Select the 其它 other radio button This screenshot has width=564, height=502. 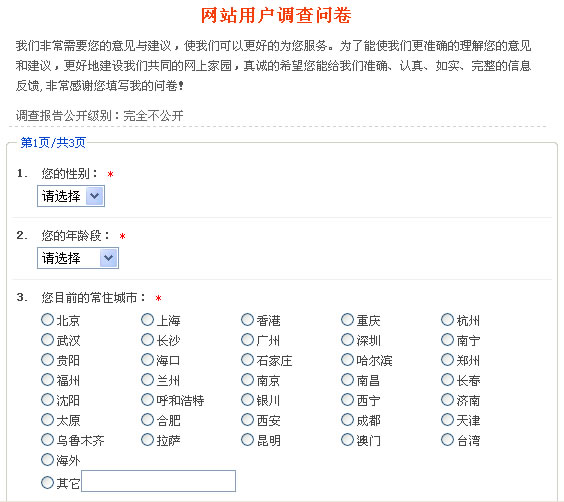(x=47, y=483)
